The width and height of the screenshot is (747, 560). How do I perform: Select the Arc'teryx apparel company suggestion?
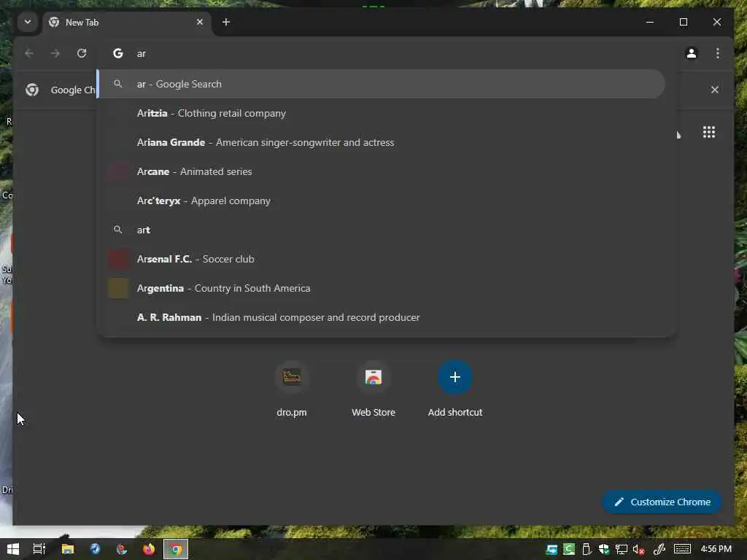pyautogui.click(x=381, y=201)
